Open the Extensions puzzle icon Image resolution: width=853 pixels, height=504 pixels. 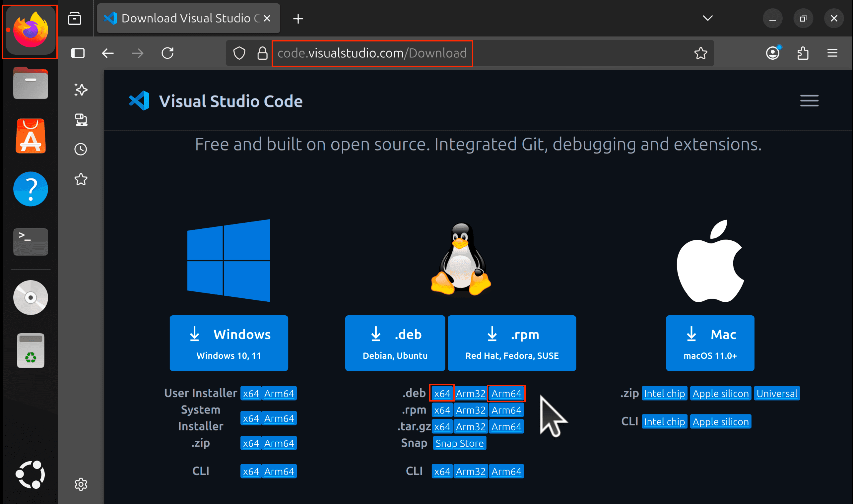(x=803, y=53)
